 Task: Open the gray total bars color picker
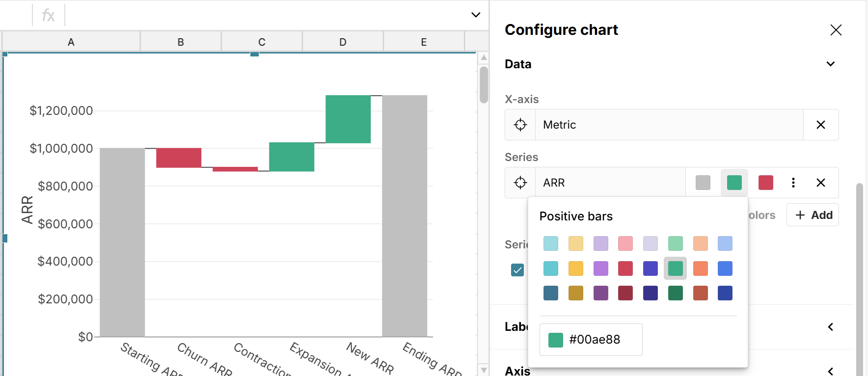click(x=703, y=183)
